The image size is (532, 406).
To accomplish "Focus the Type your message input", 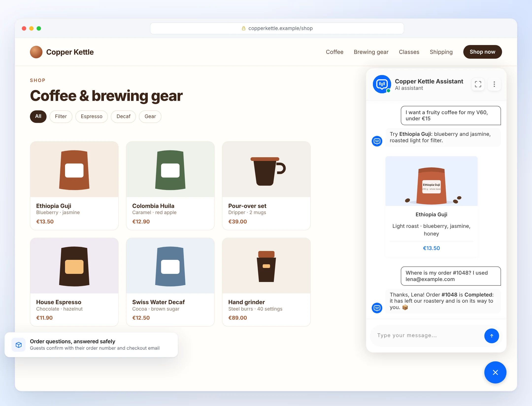I will point(428,336).
